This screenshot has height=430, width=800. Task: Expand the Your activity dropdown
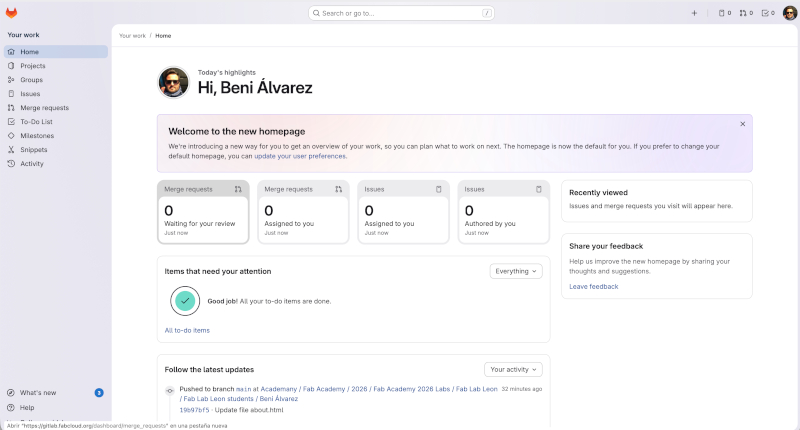tap(513, 369)
